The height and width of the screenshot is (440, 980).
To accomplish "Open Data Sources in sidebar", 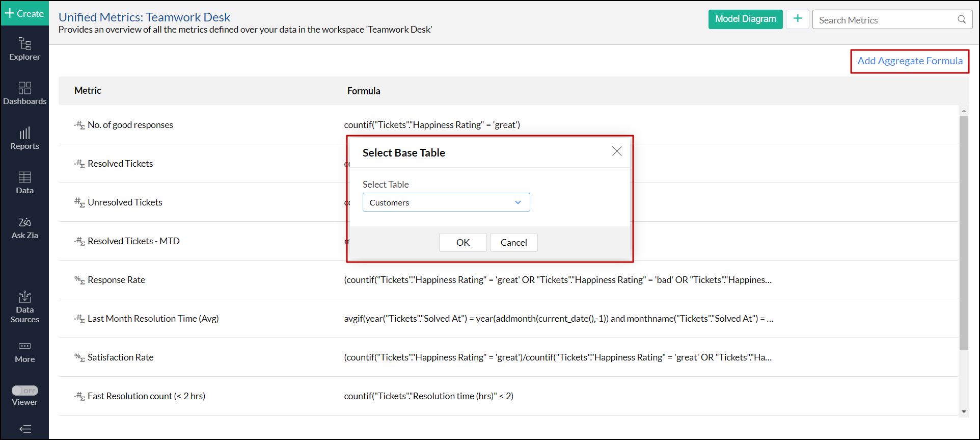I will pyautogui.click(x=24, y=306).
